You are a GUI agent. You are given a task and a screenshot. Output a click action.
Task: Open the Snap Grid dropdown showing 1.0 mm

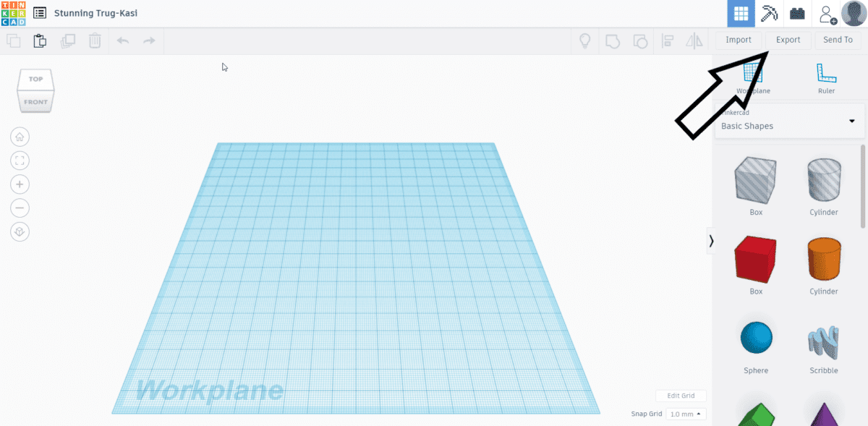(686, 414)
